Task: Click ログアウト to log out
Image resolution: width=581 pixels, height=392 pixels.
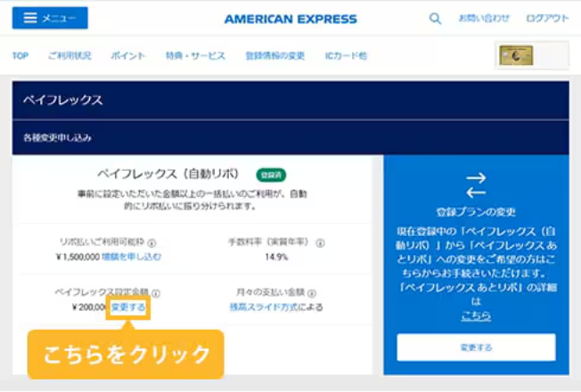Action: [547, 19]
